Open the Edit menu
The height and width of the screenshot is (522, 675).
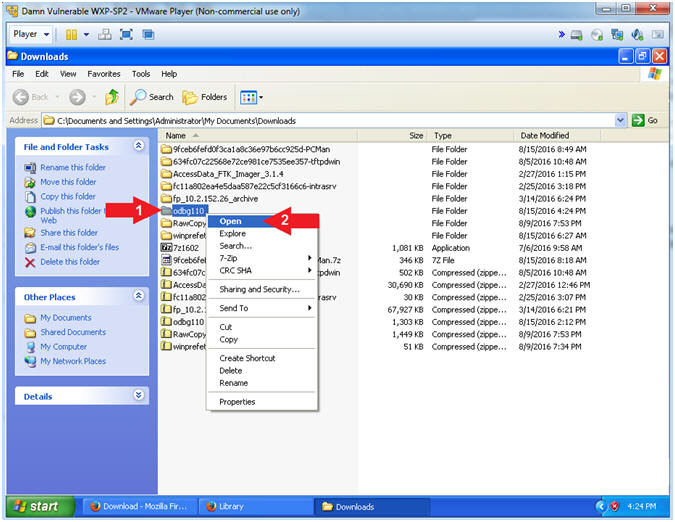click(x=42, y=74)
